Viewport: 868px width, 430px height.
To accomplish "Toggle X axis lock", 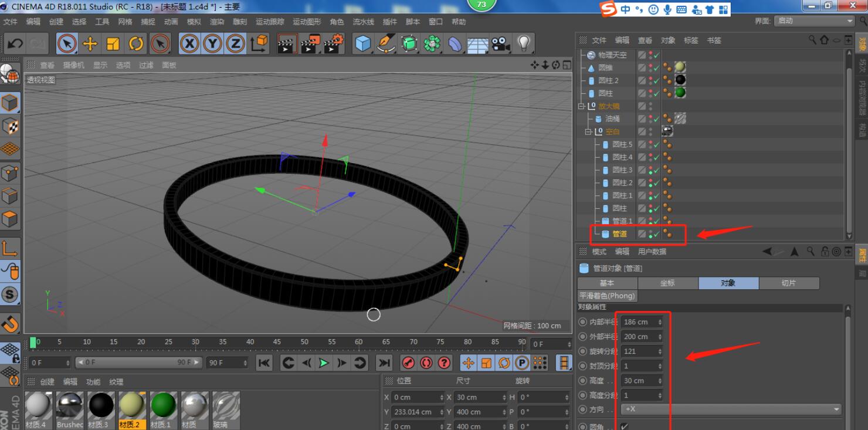I will [x=189, y=43].
